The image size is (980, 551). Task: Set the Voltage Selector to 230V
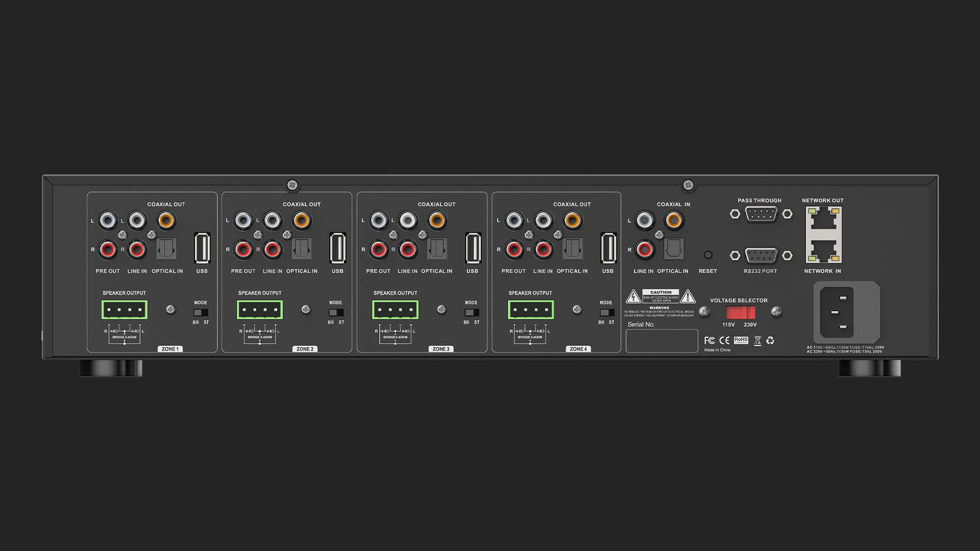pos(750,312)
